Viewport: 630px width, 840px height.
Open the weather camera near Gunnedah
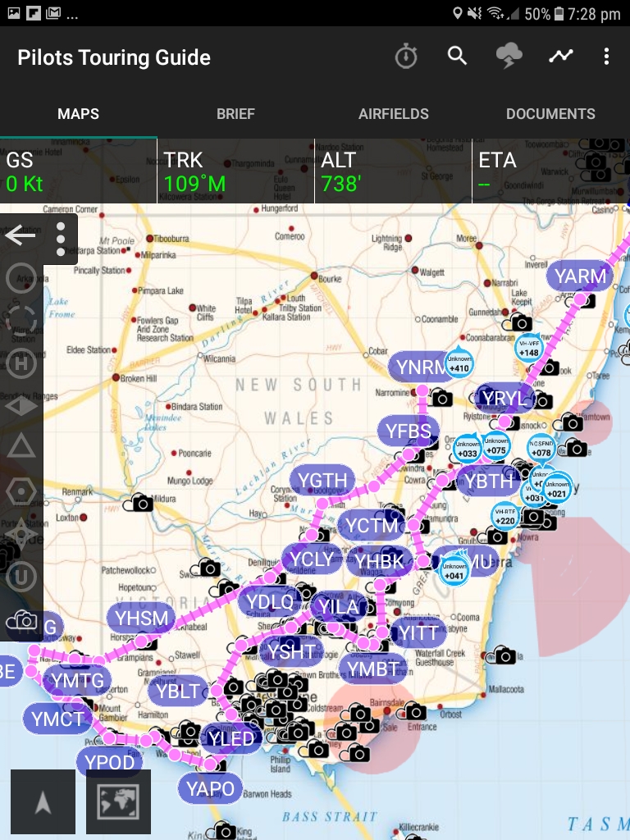point(517,322)
